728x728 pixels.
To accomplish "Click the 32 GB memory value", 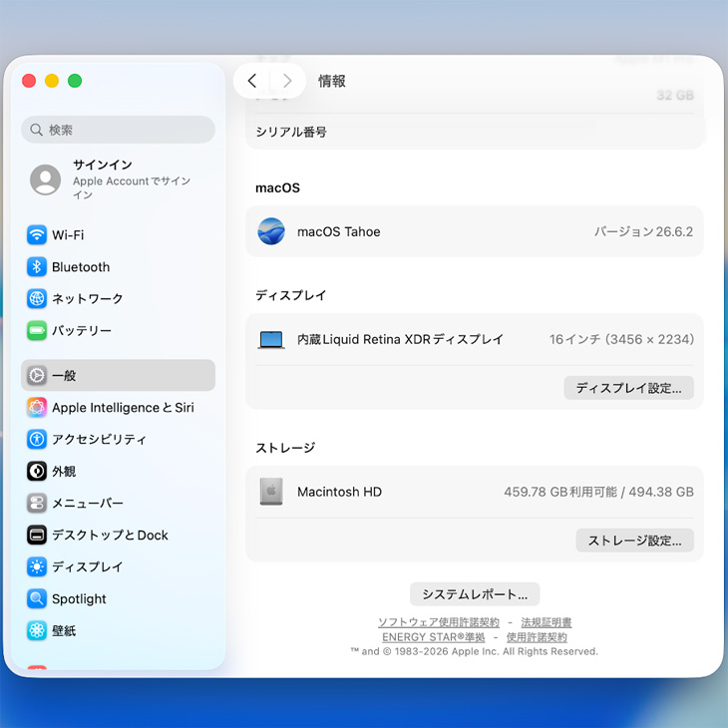I will coord(675,95).
